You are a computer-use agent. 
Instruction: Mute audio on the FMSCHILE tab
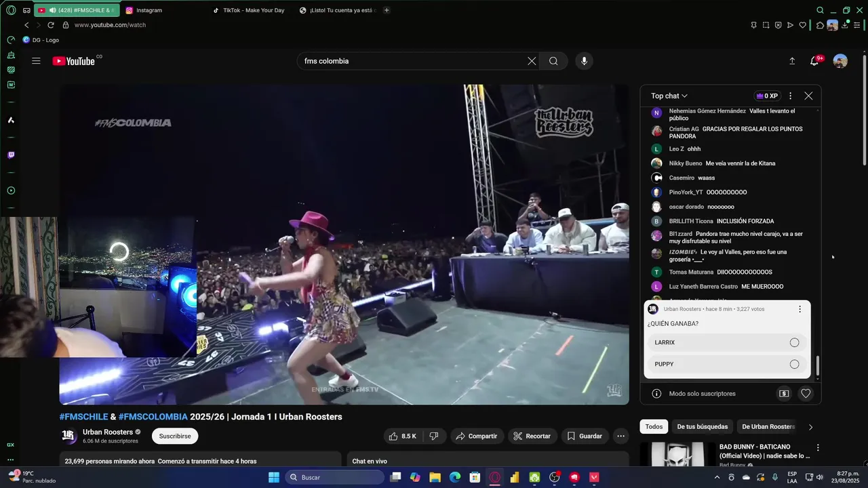[52, 10]
